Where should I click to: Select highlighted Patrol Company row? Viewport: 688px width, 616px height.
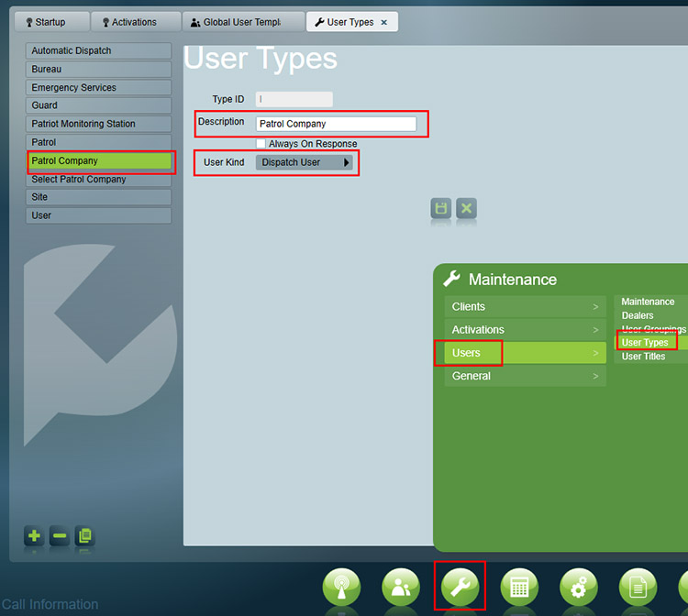pyautogui.click(x=100, y=161)
